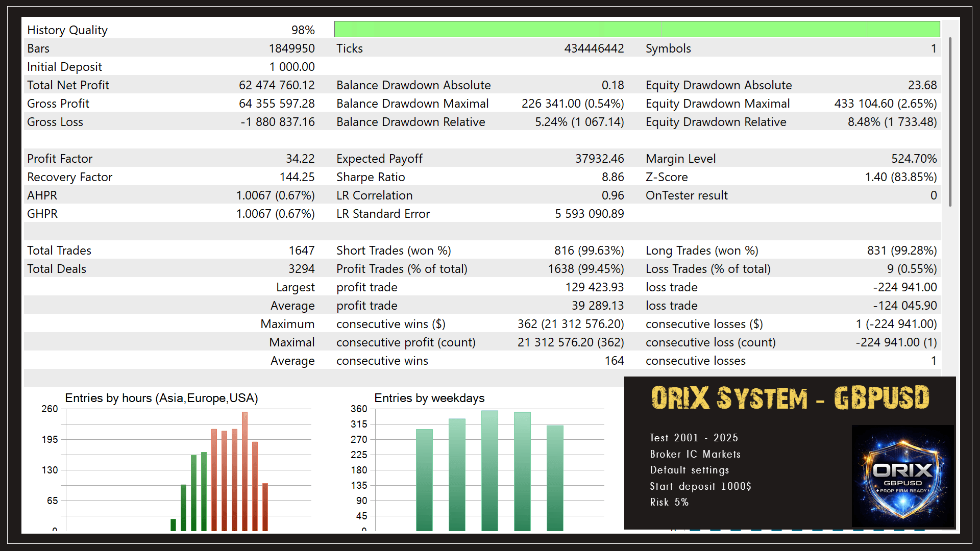Click the Risk 5% text line
The height and width of the screenshot is (551, 980).
click(x=669, y=502)
